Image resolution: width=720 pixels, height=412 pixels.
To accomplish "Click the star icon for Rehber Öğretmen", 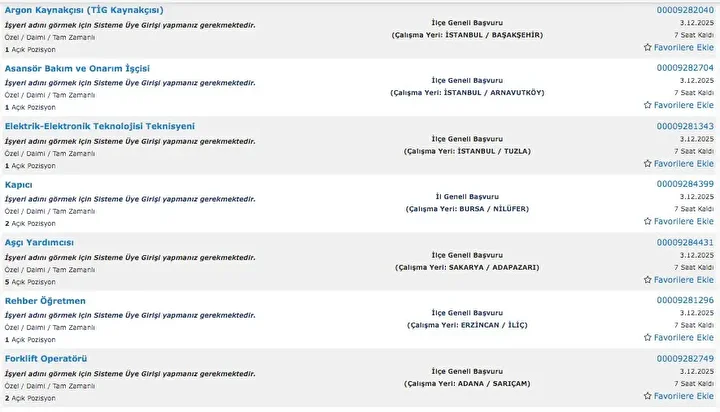I will (x=647, y=337).
